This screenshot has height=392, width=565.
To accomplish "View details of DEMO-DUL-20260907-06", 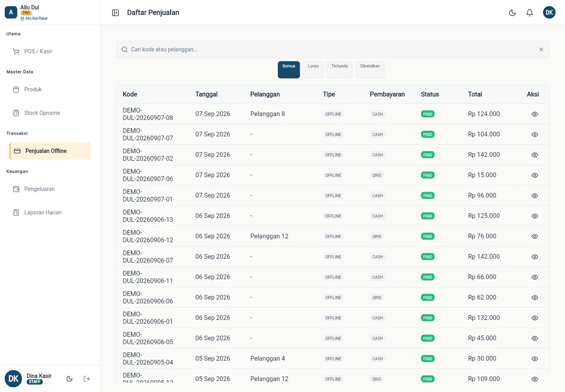I will coord(534,175).
